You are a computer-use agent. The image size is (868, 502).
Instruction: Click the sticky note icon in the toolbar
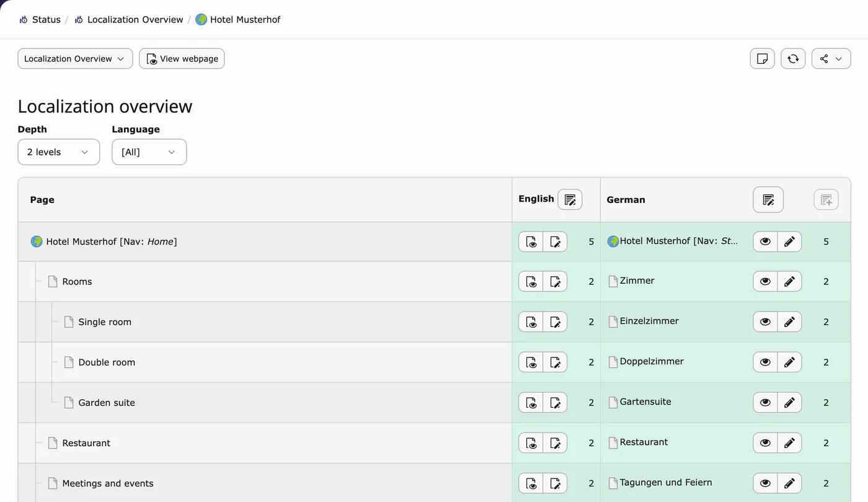tap(763, 59)
